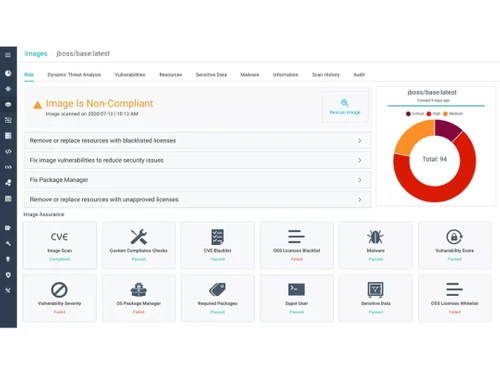Open the OSS Licenses Blacklist card
Image resolution: width=500 pixels, height=375 pixels.
[x=297, y=245]
